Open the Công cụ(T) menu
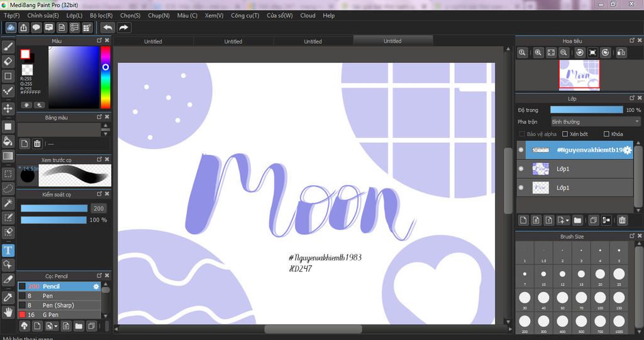 click(x=245, y=15)
